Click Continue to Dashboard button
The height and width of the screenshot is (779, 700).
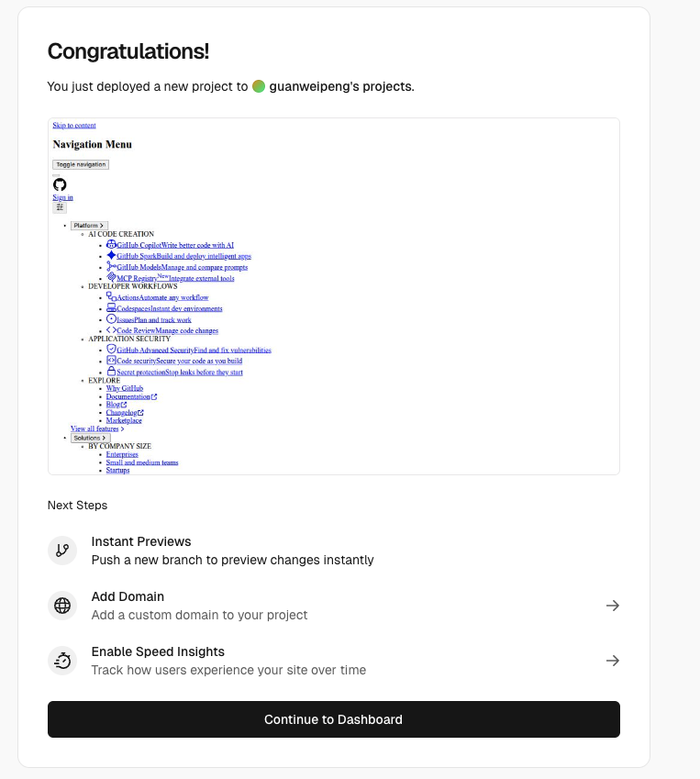(x=333, y=719)
